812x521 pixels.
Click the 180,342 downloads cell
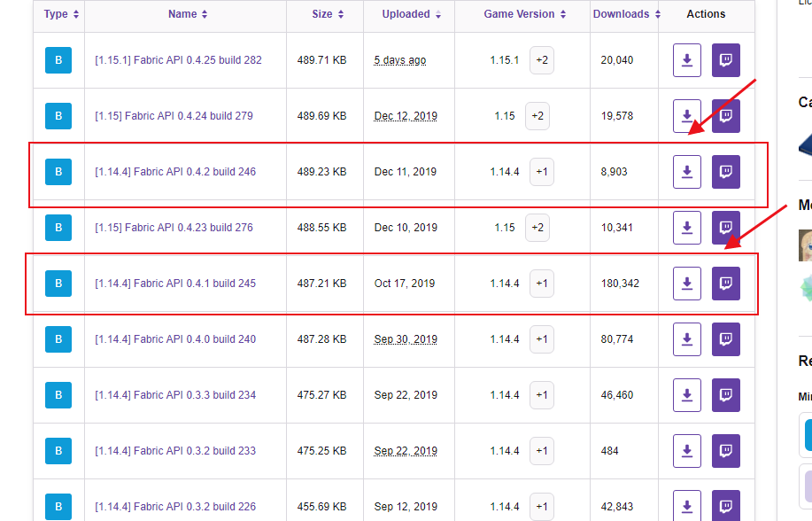pyautogui.click(x=620, y=284)
